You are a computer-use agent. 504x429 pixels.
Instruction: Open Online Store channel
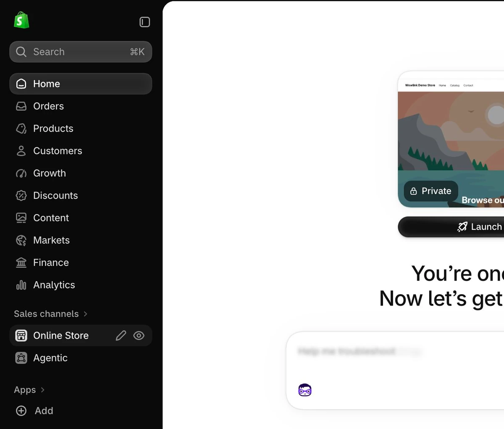tap(61, 335)
